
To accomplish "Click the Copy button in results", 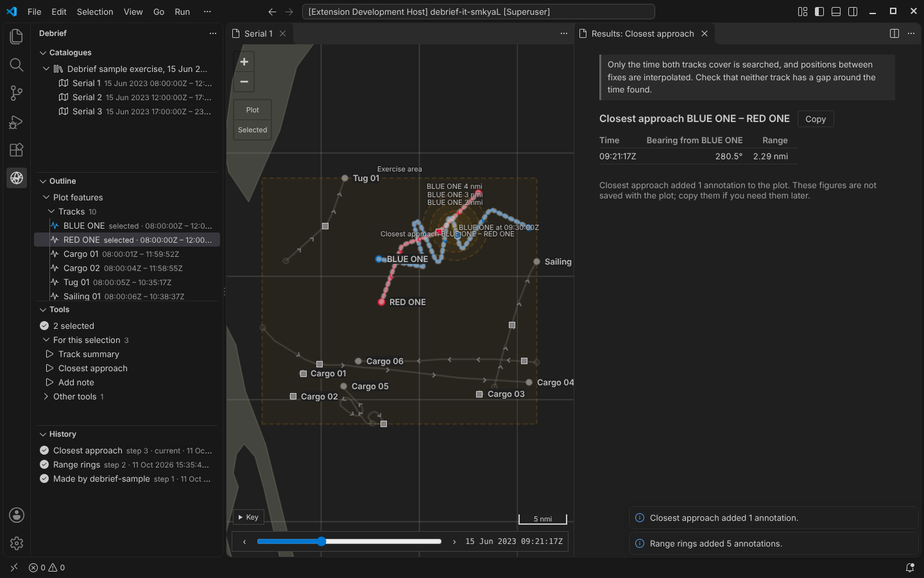I will coord(816,119).
